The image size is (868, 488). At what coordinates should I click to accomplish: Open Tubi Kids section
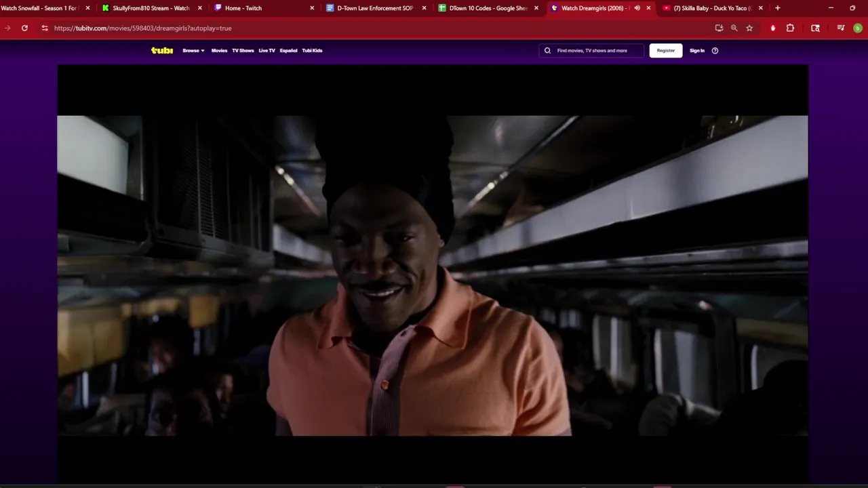click(312, 50)
